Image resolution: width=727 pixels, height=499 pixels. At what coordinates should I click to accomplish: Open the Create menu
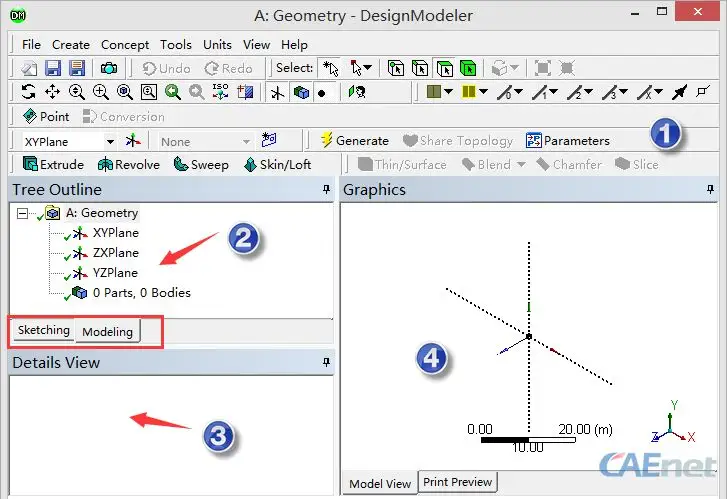coord(70,45)
